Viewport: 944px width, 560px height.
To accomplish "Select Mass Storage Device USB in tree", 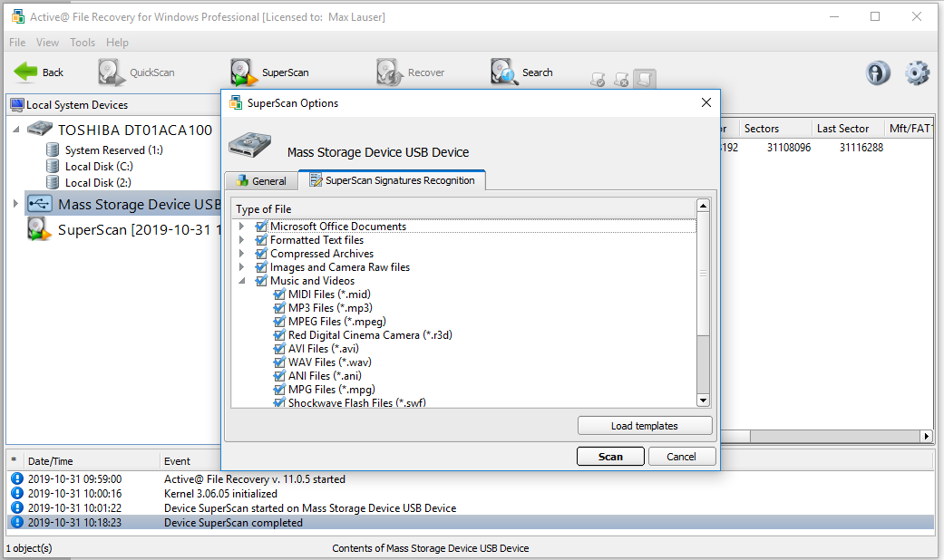I will [123, 204].
